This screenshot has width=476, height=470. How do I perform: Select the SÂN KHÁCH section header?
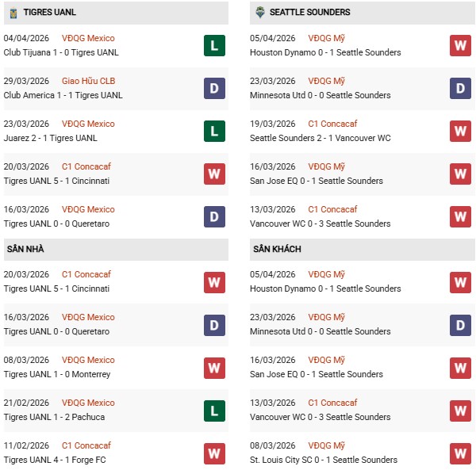click(x=277, y=249)
